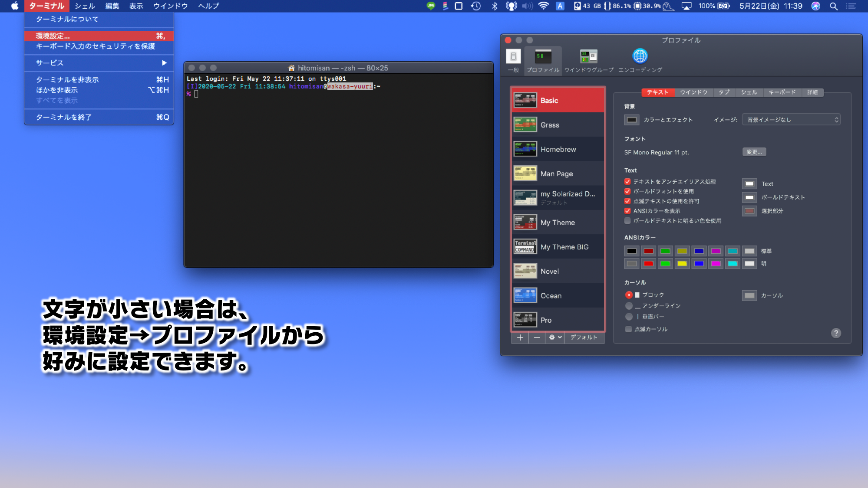Click the volume speaker menu bar icon
868x488 pixels.
[x=527, y=6]
